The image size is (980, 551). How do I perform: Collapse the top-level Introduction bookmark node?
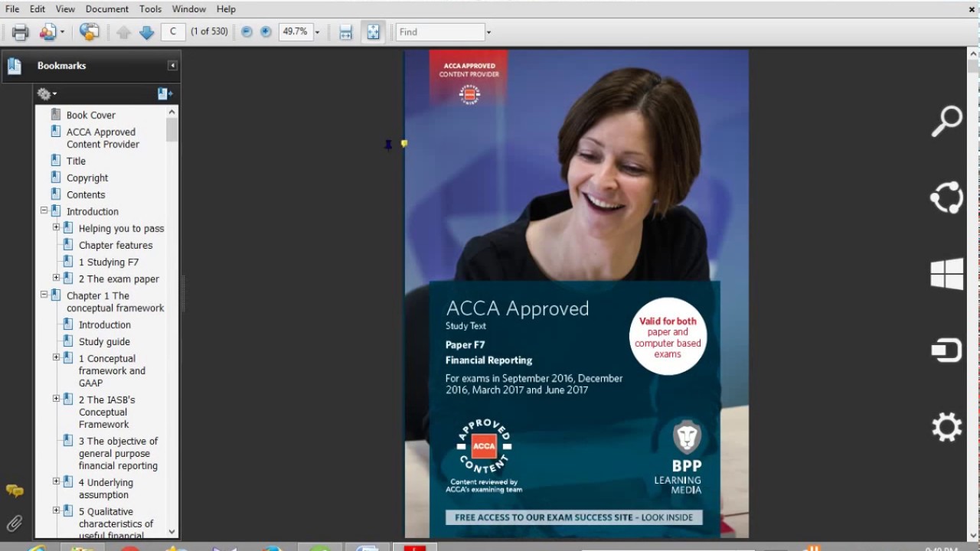click(44, 210)
